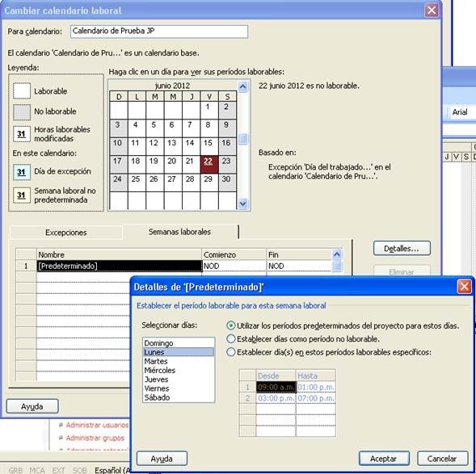Click the 'No laborable' legend gray box
Screen dimensions: 476x474
pyautogui.click(x=22, y=112)
